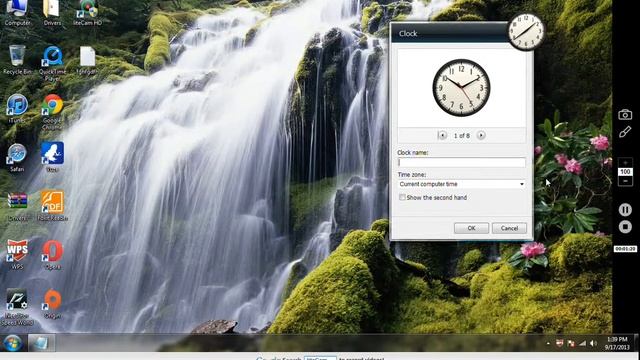Click the taskbar date and time
Image resolution: width=640 pixels, height=360 pixels.
[x=617, y=343]
